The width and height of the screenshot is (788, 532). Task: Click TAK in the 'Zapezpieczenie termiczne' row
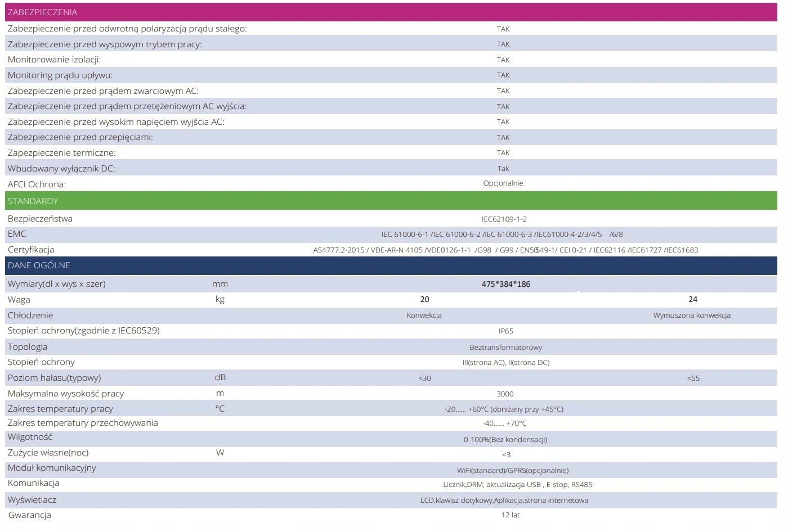click(x=503, y=153)
